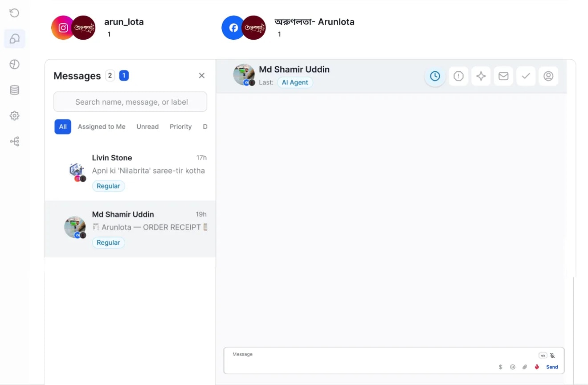Viewport: 588px width, 385px height.
Task: Click the paperclip attachment icon
Action: [x=525, y=367]
